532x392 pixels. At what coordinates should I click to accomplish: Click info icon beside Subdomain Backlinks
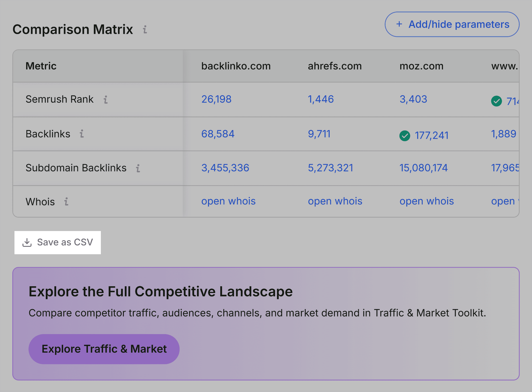(x=138, y=168)
